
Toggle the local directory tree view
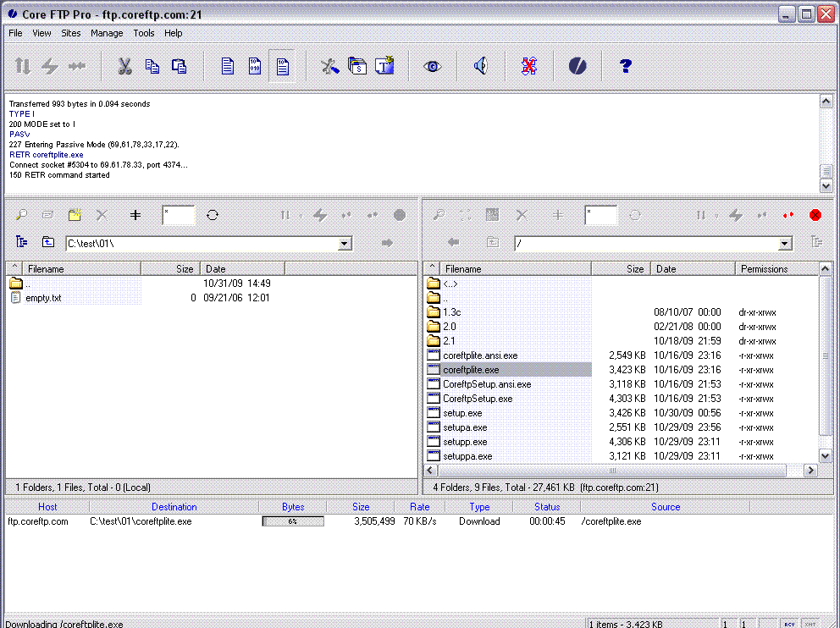19,242
